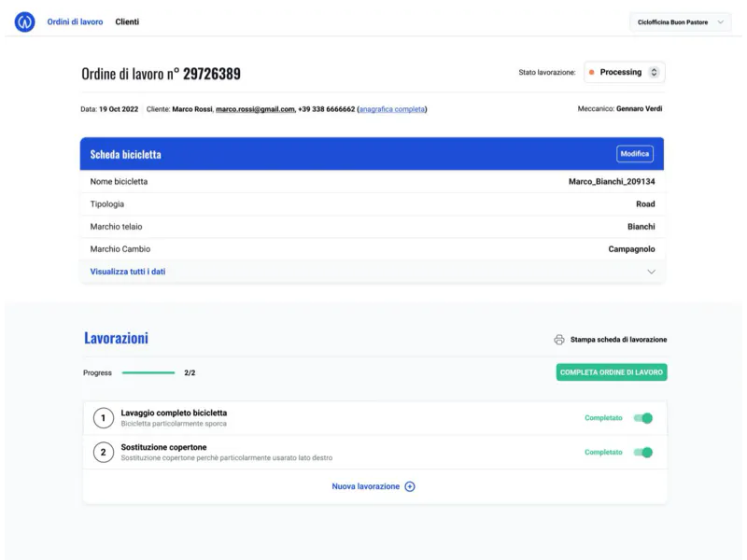The image size is (747, 560).
Task: Toggle off Lavaggio completo bicicletta completion
Action: click(x=643, y=418)
